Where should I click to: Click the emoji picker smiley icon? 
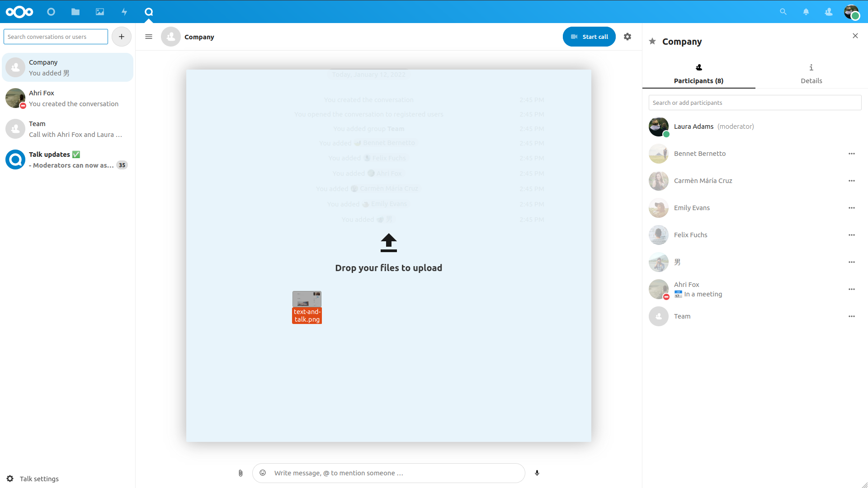click(x=263, y=473)
